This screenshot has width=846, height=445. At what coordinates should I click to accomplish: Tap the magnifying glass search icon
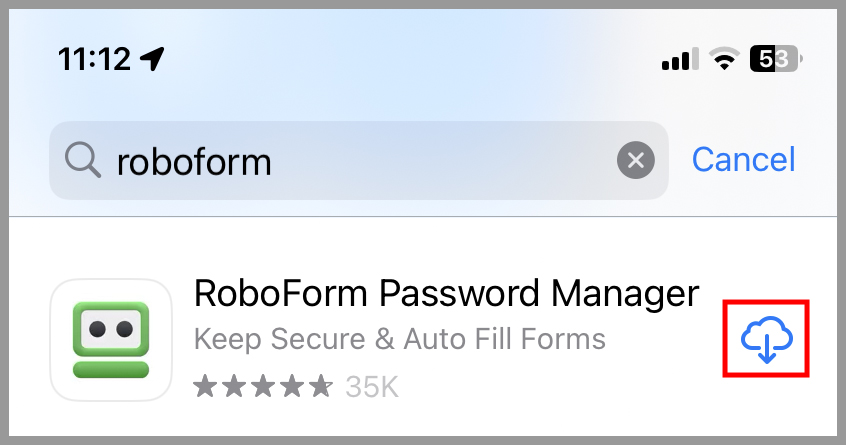tap(83, 161)
